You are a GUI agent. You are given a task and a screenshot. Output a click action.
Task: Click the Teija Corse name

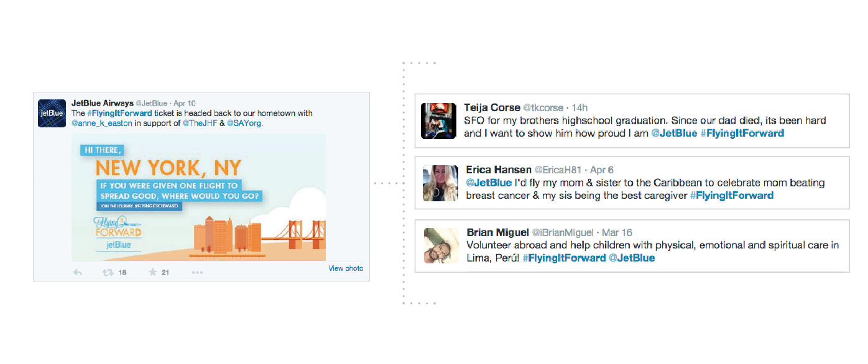[x=492, y=108]
